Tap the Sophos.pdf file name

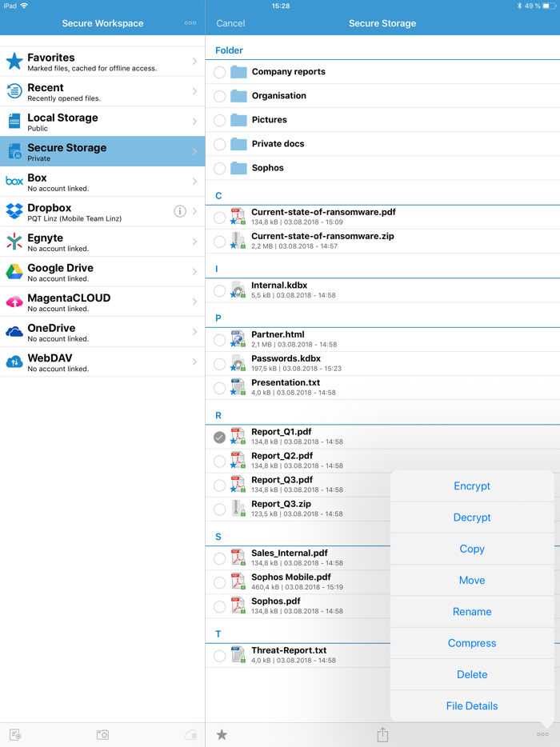point(276,601)
